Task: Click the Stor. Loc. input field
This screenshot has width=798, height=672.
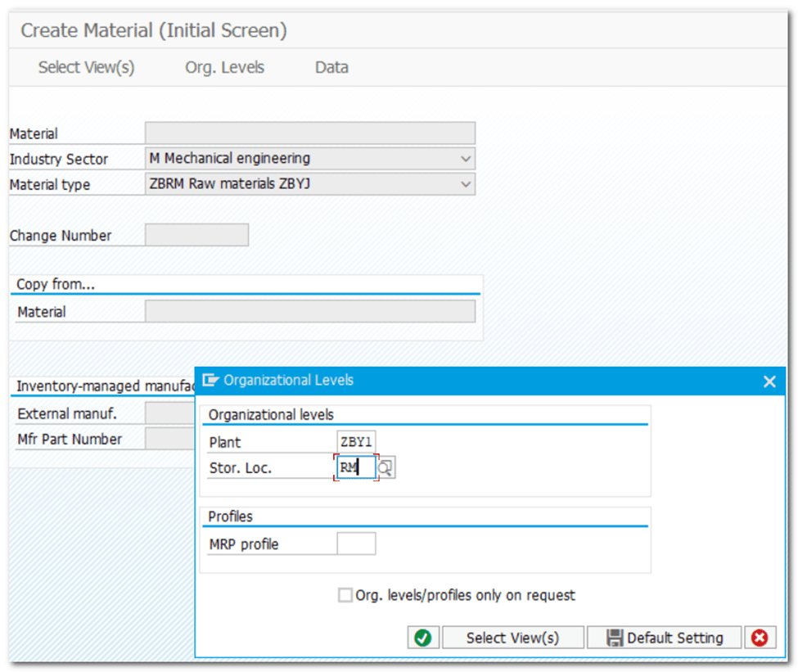Action: click(x=356, y=467)
